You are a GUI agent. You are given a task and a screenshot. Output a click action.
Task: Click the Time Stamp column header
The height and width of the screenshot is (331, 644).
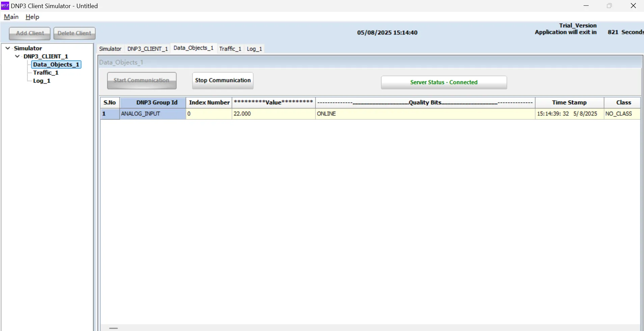569,103
